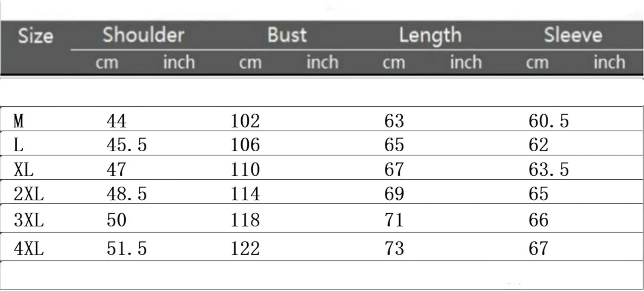Screen dimensions: 644x291
Task: Click sleeve value 60.5 in M row
Action: [549, 121]
